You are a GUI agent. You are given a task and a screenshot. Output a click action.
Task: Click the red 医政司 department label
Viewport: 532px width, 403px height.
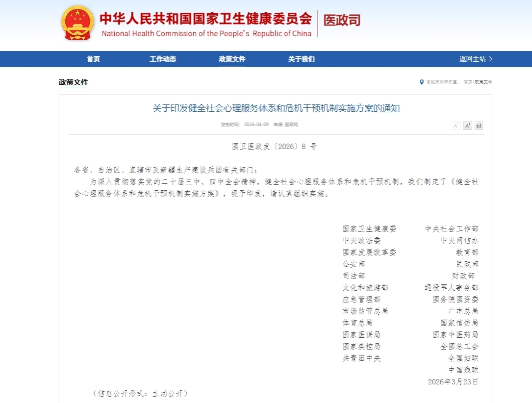coord(341,21)
